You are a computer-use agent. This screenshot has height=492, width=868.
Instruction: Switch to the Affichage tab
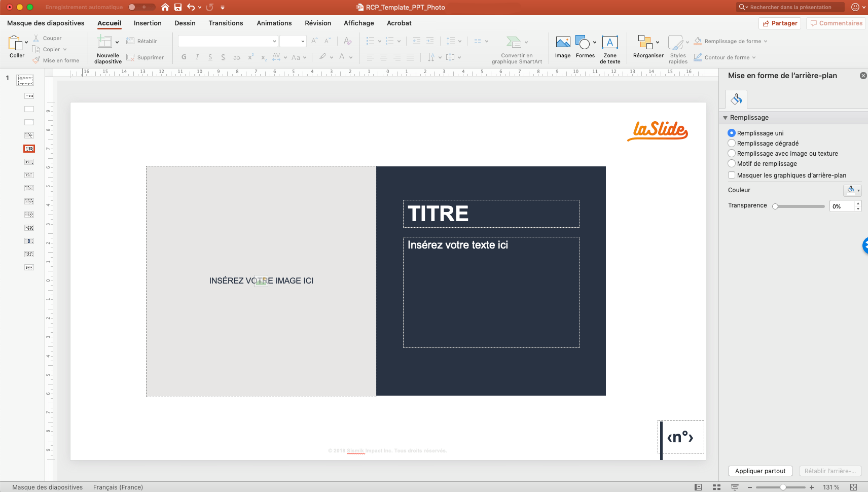[358, 23]
